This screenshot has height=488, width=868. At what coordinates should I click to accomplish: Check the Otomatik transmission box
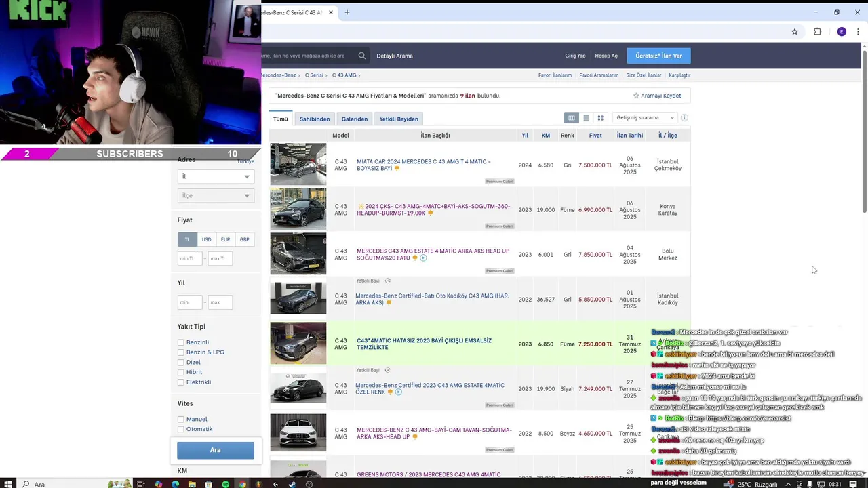pos(181,429)
